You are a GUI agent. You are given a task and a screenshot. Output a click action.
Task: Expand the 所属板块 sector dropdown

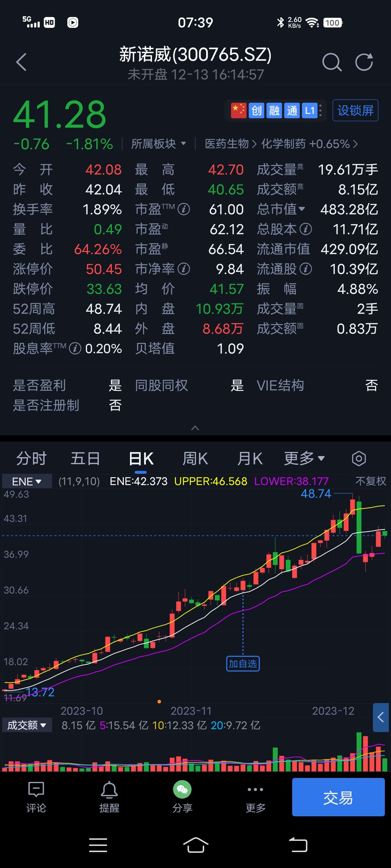[x=159, y=144]
